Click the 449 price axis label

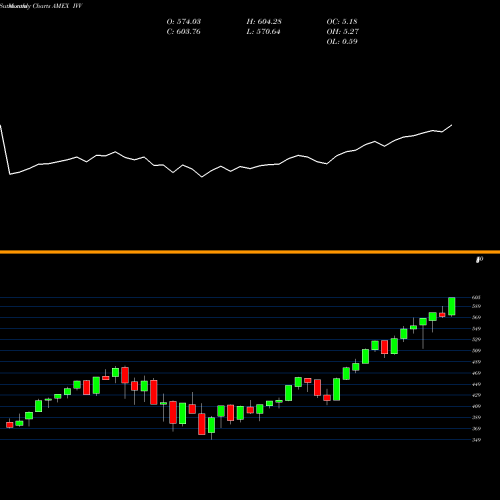pyautogui.click(x=476, y=384)
